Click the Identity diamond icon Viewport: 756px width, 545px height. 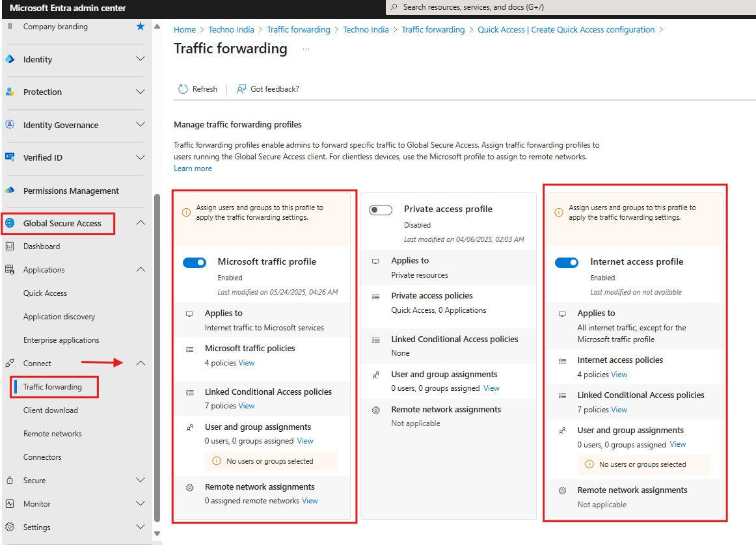(10, 59)
